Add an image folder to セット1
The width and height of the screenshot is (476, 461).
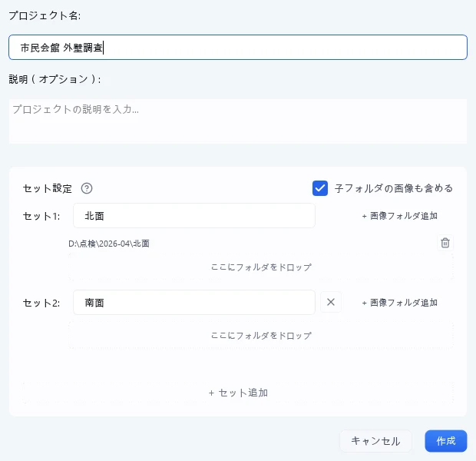point(399,216)
